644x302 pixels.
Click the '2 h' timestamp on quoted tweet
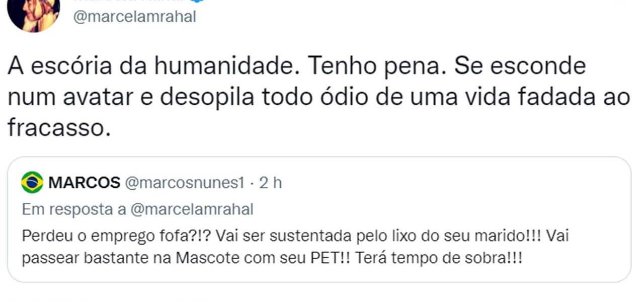(271, 183)
